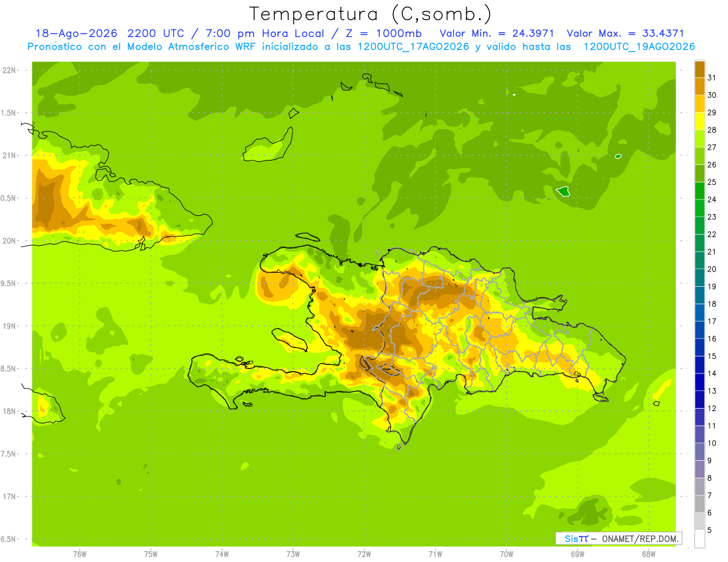
Task: Click the yellow legend band between 28 and 29
Action: [x=699, y=121]
